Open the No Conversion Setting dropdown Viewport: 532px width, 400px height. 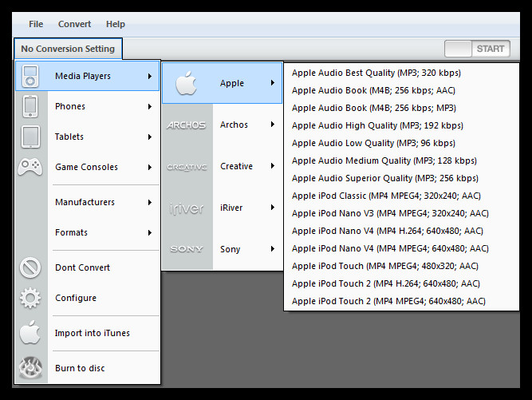(68, 49)
